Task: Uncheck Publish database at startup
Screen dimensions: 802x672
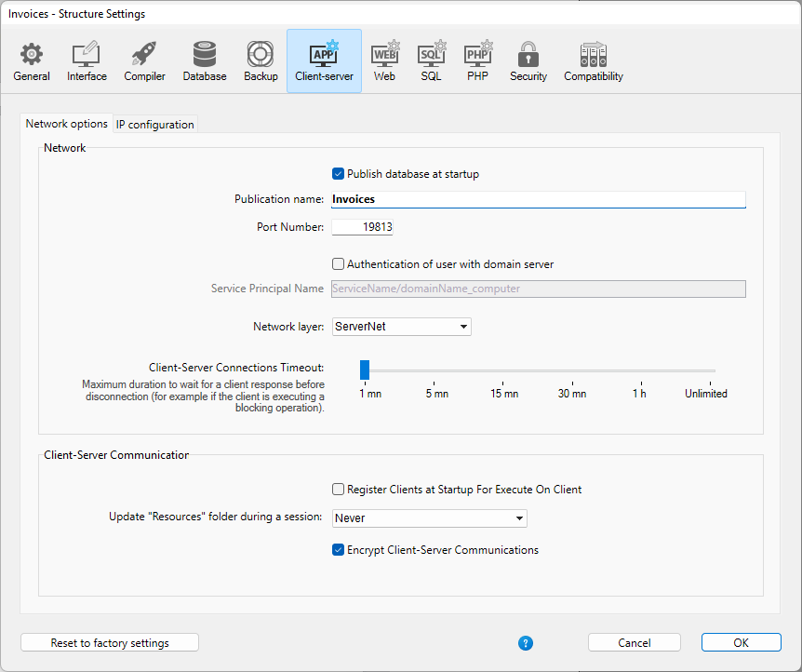Action: click(339, 174)
